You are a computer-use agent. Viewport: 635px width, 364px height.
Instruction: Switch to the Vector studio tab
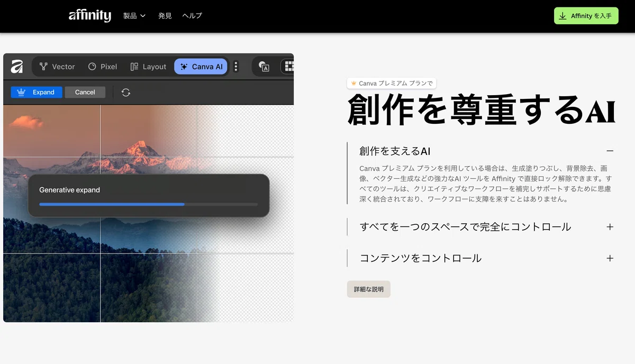pyautogui.click(x=57, y=67)
